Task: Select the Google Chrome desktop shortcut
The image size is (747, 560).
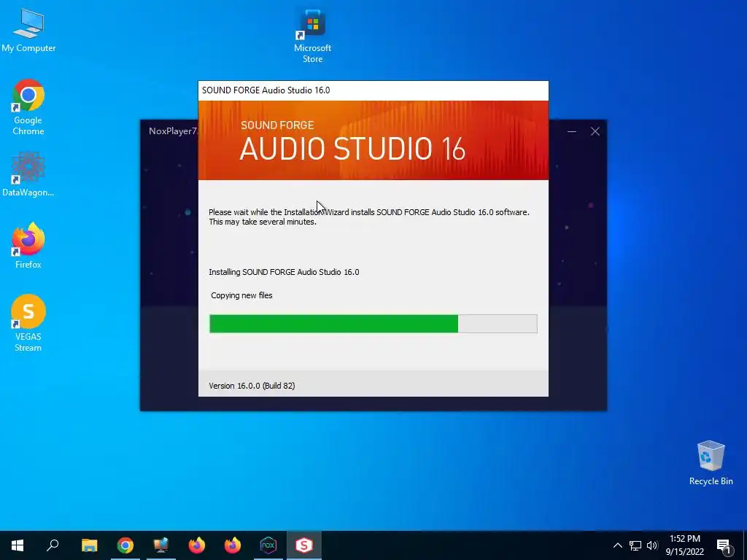Action: pyautogui.click(x=28, y=107)
